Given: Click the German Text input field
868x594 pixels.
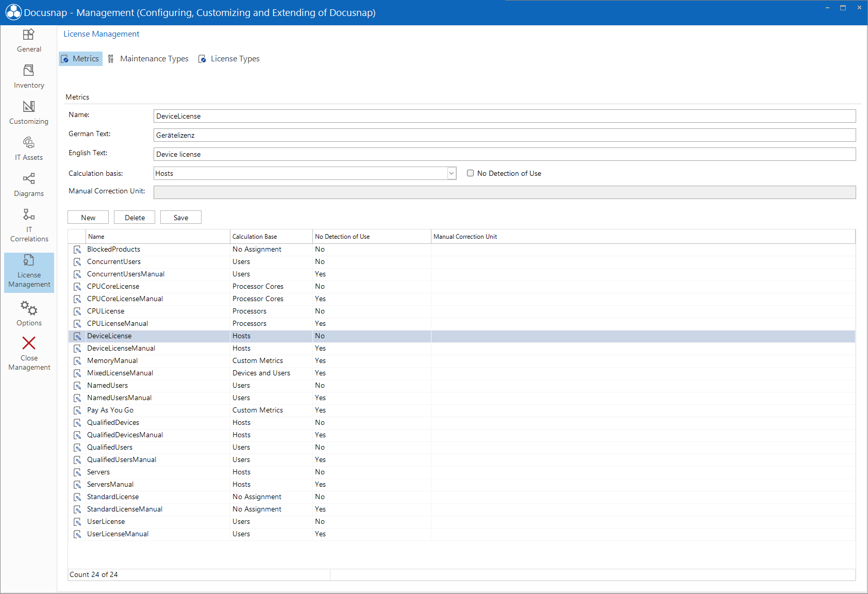Looking at the screenshot, I should tap(505, 135).
